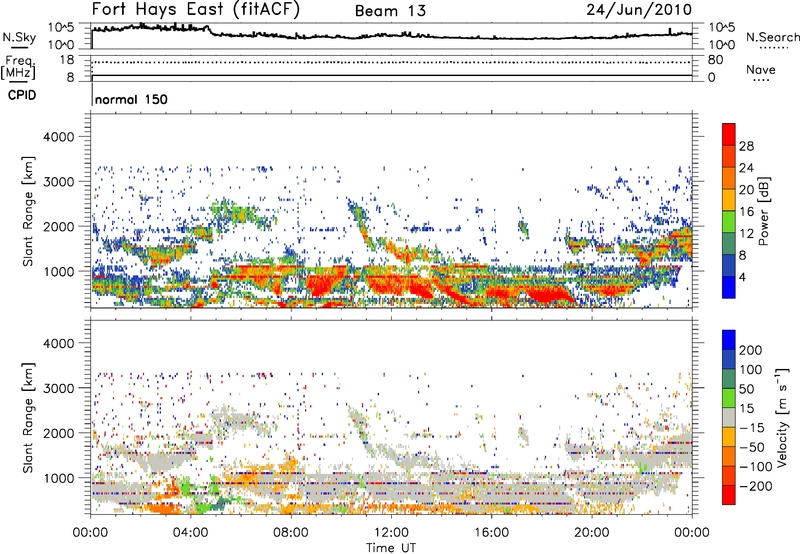The image size is (800, 554).
Task: Click the 'Beam 13' label
Action: click(390, 11)
